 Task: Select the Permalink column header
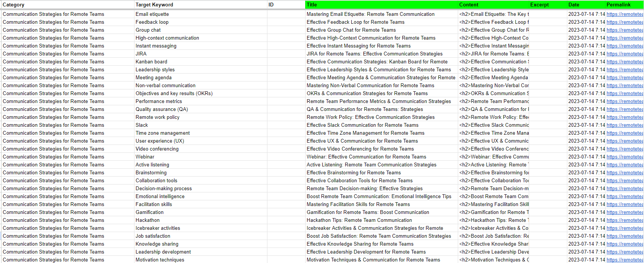[618, 5]
